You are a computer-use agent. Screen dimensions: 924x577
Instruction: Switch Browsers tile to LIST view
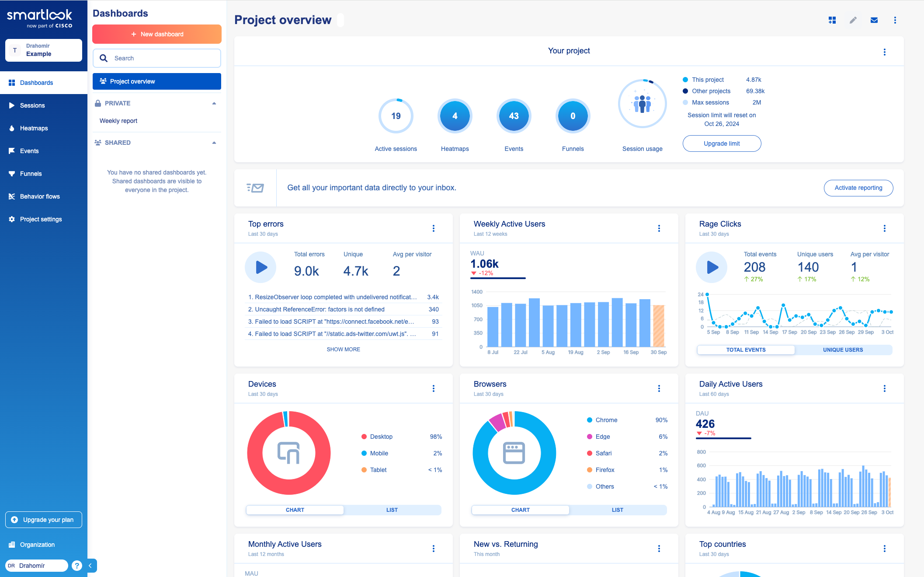coord(618,510)
